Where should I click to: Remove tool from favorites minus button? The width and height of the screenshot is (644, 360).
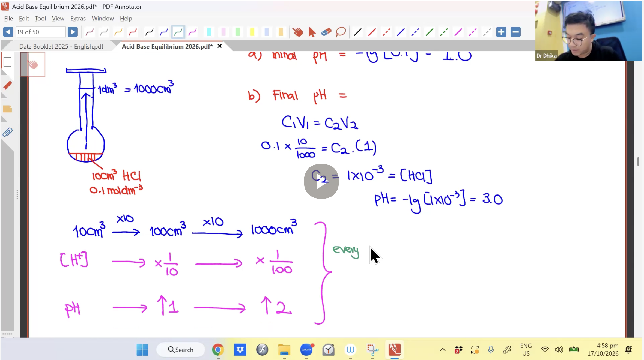(515, 32)
